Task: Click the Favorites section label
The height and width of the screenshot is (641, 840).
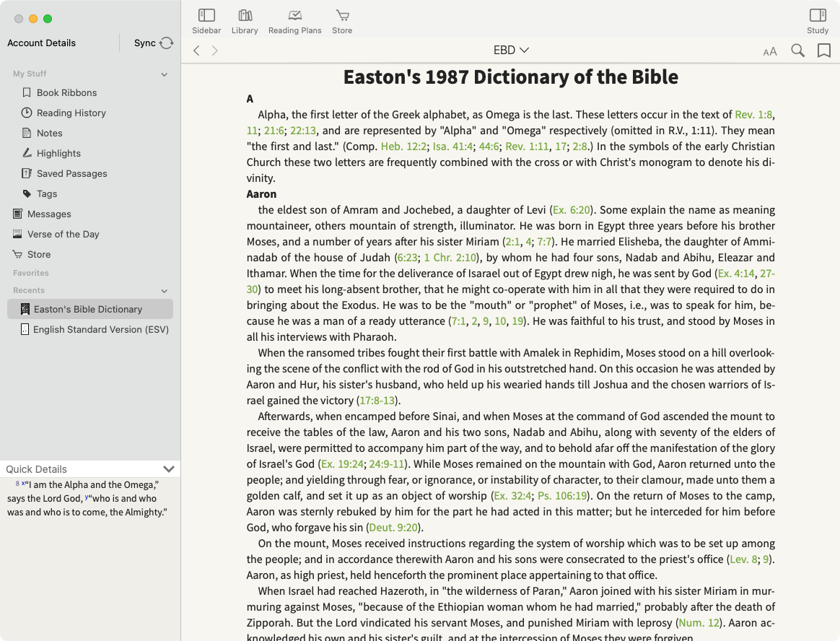Action: [30, 273]
